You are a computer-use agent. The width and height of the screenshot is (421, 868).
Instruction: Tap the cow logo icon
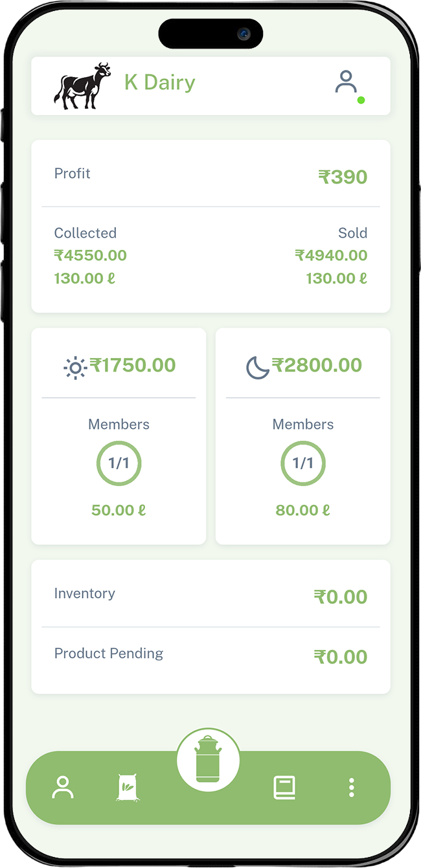(82, 85)
